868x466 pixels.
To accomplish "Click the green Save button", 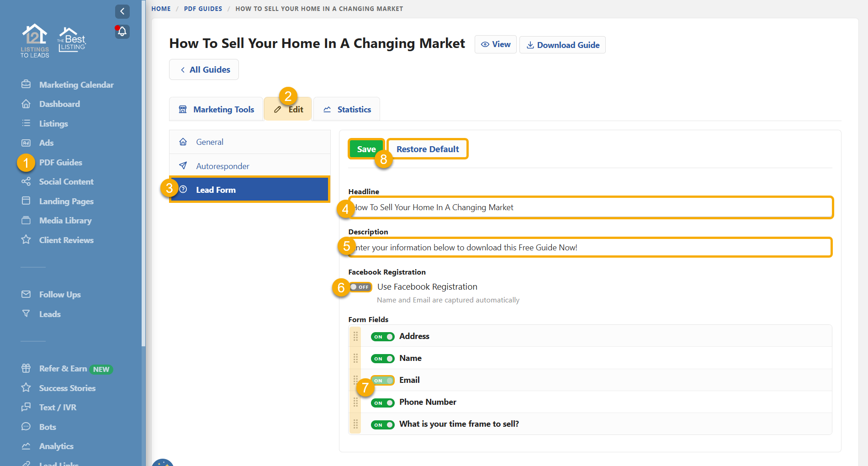I will tap(366, 149).
